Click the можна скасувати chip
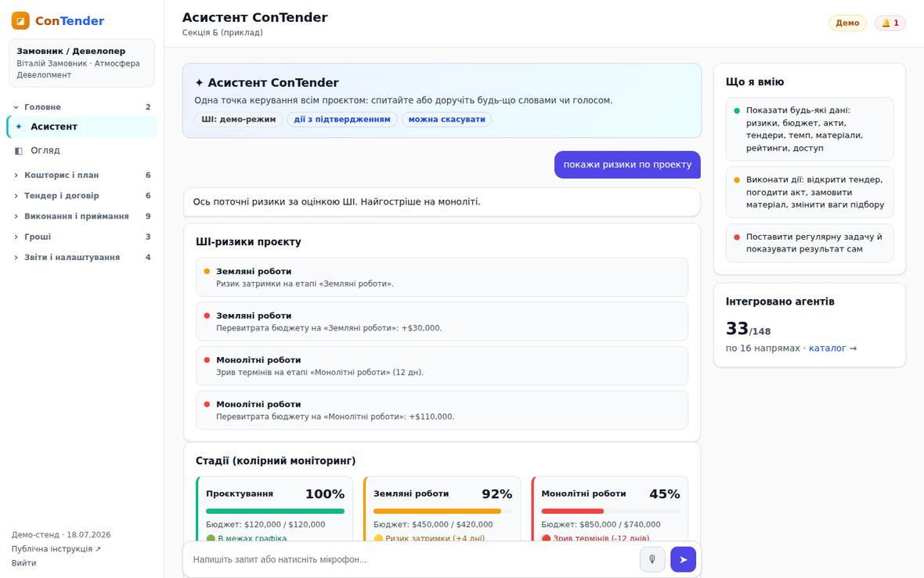 pos(446,120)
